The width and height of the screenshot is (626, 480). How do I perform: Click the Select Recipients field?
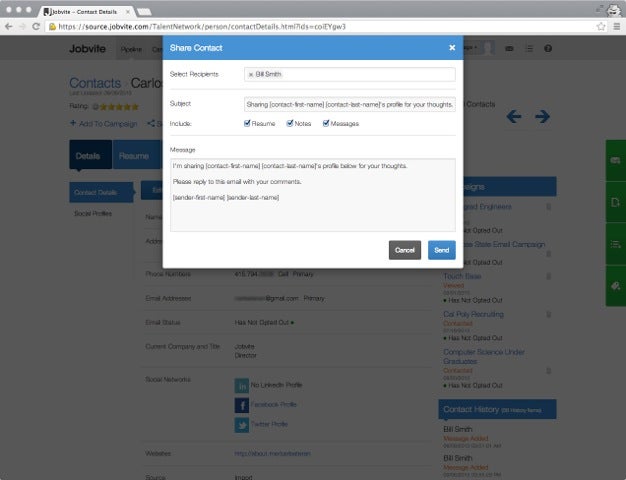click(x=349, y=74)
